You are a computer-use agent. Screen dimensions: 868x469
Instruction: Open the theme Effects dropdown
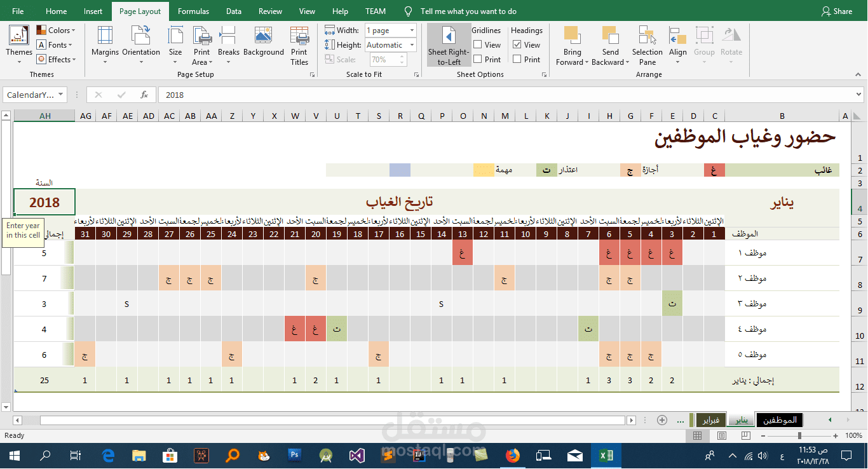point(56,60)
